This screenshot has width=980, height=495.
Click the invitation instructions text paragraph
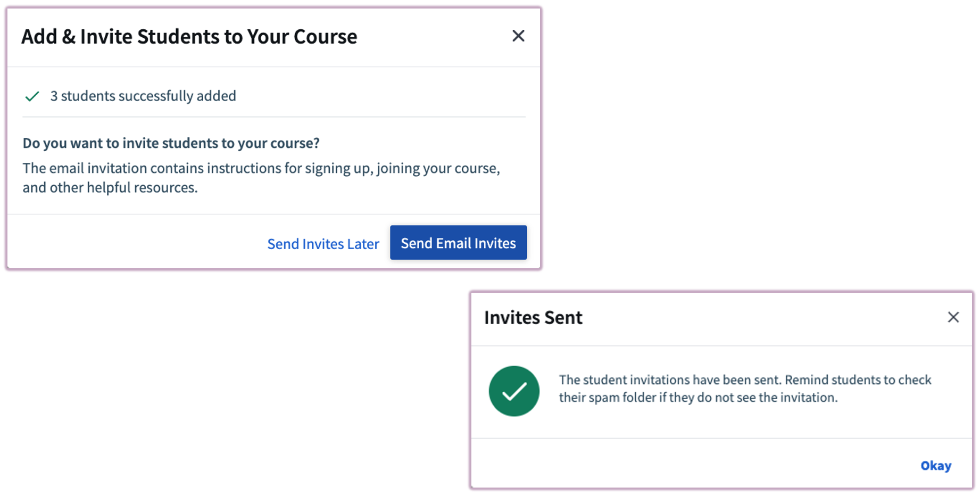261,177
